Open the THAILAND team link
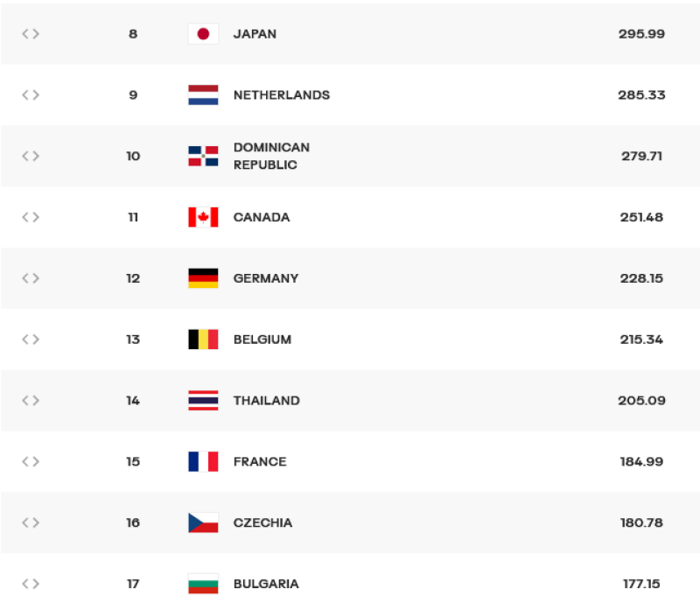700x610 pixels. tap(267, 401)
